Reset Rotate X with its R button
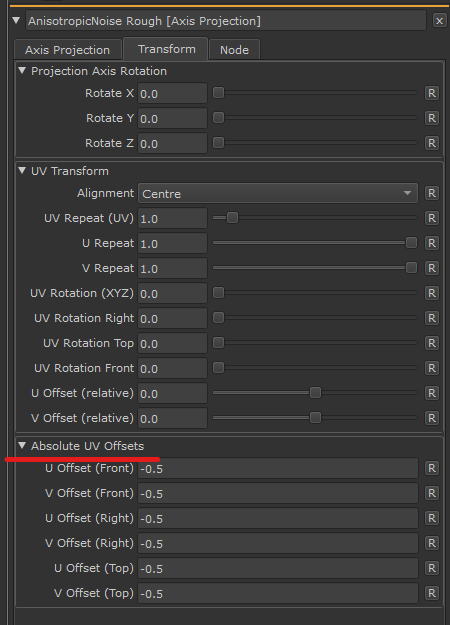 point(432,93)
